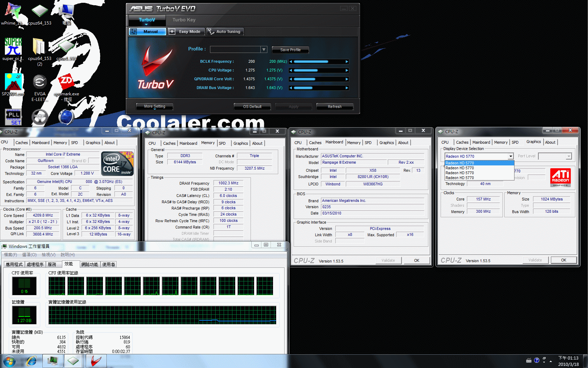Click the DRAM Bus Voltage slider bar

[x=318, y=88]
